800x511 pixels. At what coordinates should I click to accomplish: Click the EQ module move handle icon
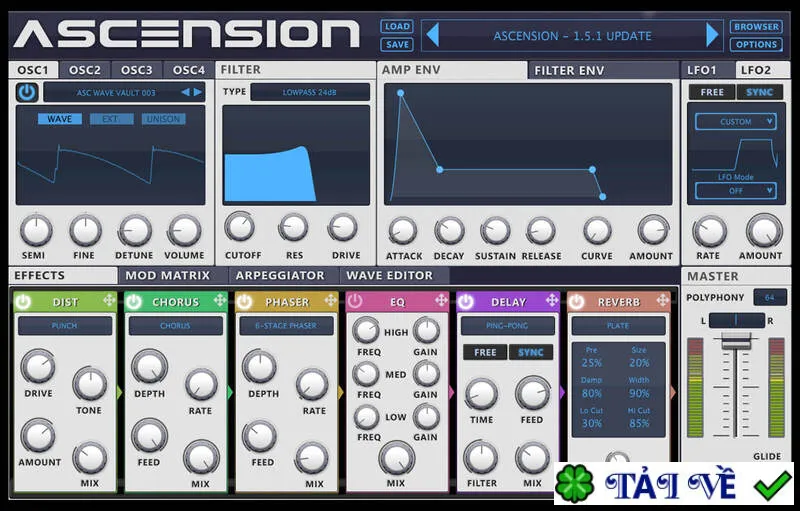click(x=441, y=300)
